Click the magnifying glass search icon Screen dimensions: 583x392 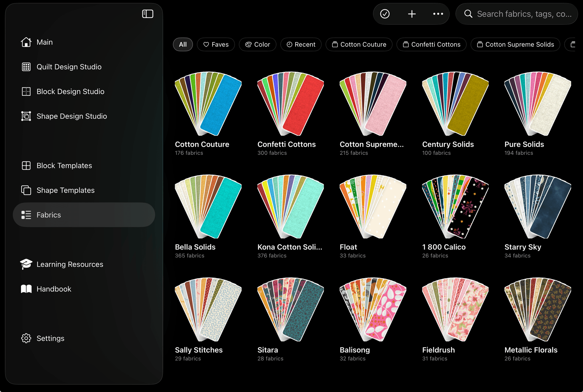[x=468, y=14]
